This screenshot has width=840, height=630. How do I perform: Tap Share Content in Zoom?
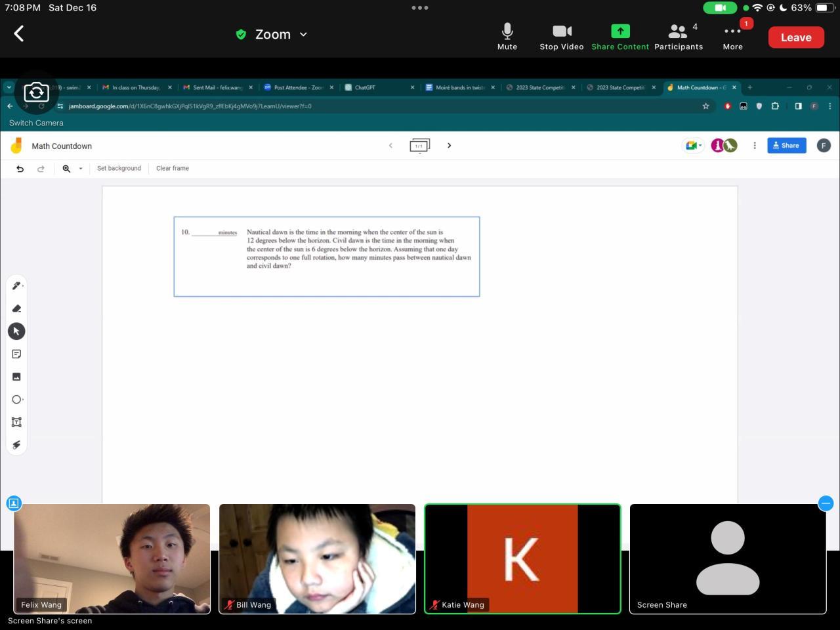tap(620, 37)
